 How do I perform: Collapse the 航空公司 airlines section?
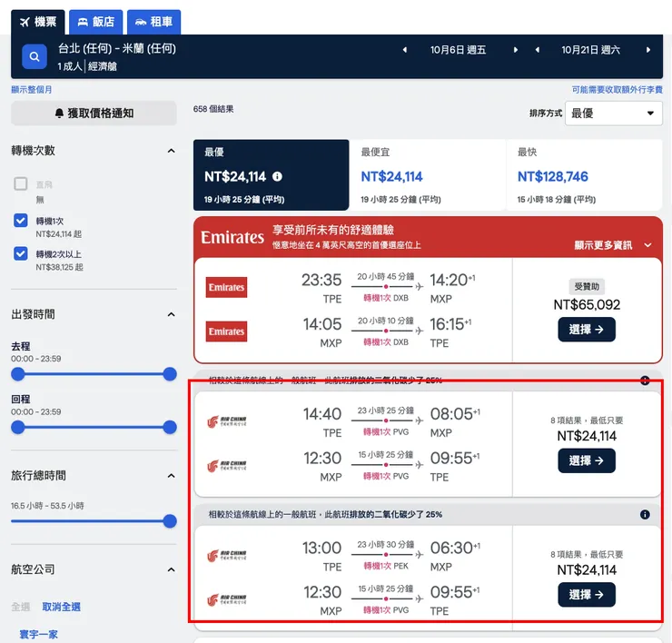[171, 569]
